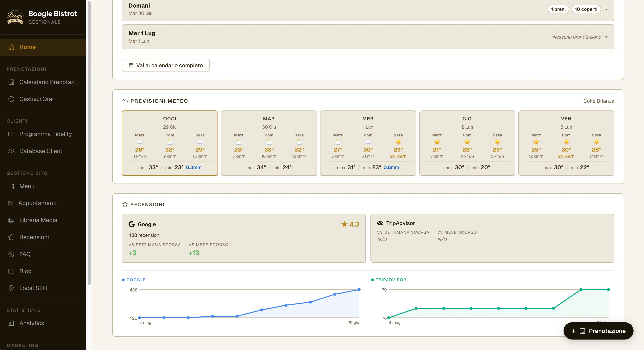Select the MAR 30 Giu weather card
This screenshot has width=644, height=350.
coord(269,143)
